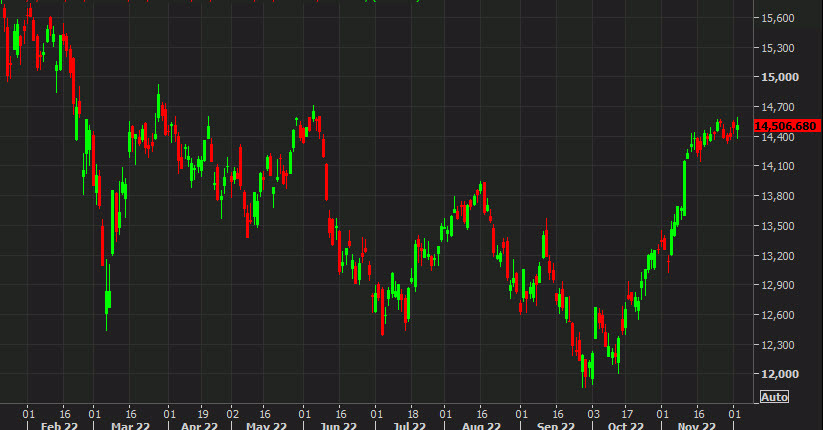Viewport: 823px width, 430px height.
Task: Click the 18 date tick in July
Action: point(413,414)
